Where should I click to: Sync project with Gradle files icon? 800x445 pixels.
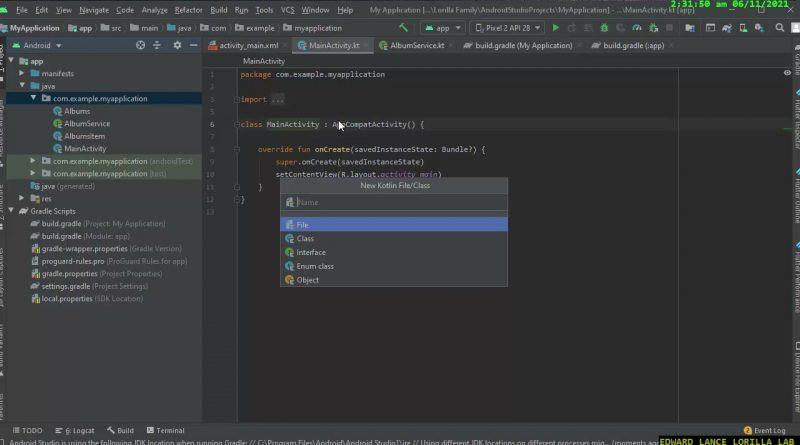(727, 28)
